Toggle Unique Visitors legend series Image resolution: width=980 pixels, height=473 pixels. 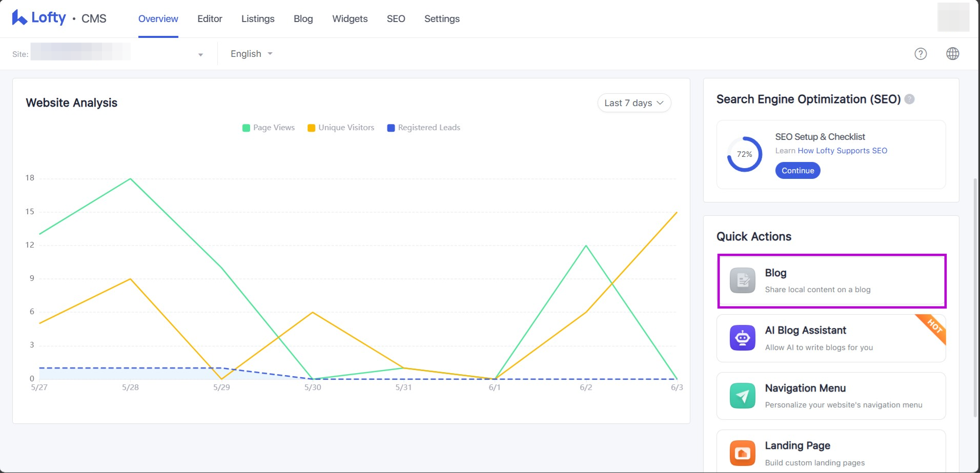click(341, 128)
